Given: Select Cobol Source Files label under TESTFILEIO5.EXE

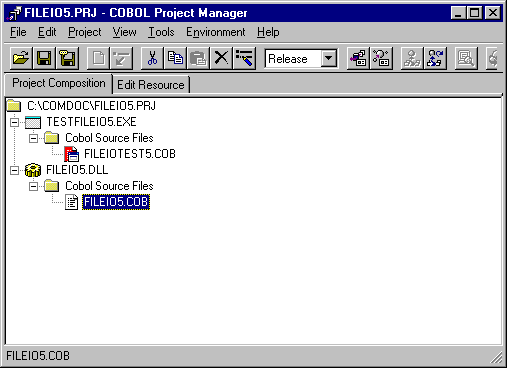Looking at the screenshot, I should point(109,138).
